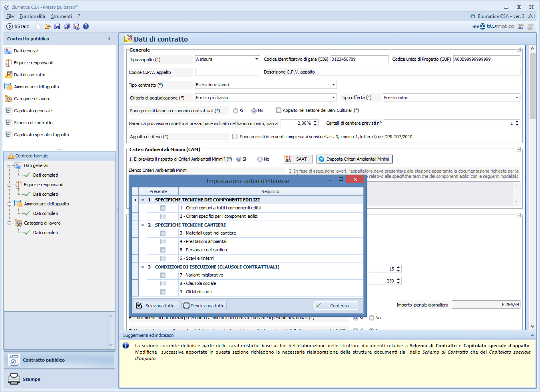Collapse group 3 Condizioni di esecuzione

pyautogui.click(x=143, y=267)
